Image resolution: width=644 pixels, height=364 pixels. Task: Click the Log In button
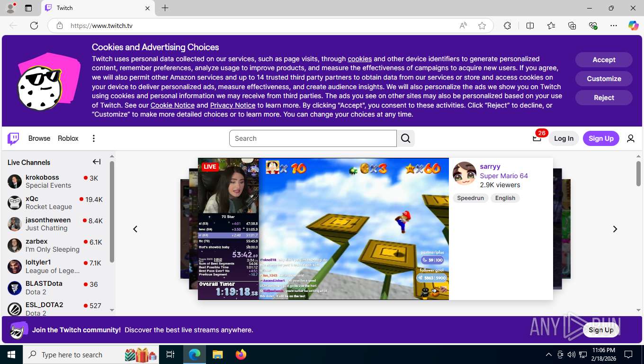[563, 138]
